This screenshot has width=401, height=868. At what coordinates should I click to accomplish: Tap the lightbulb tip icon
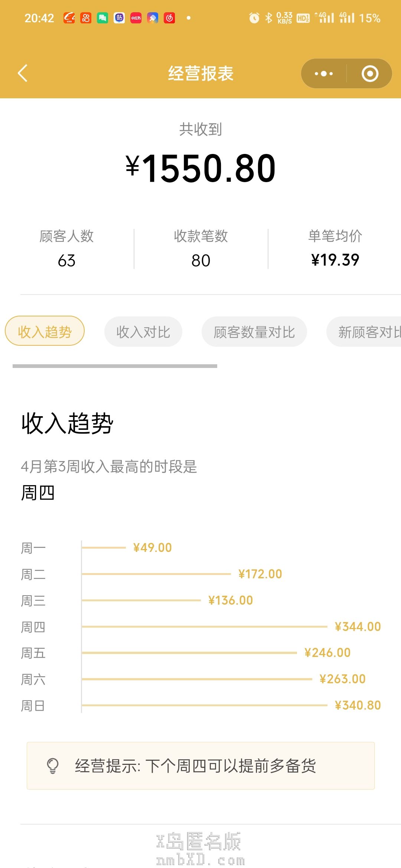(53, 766)
